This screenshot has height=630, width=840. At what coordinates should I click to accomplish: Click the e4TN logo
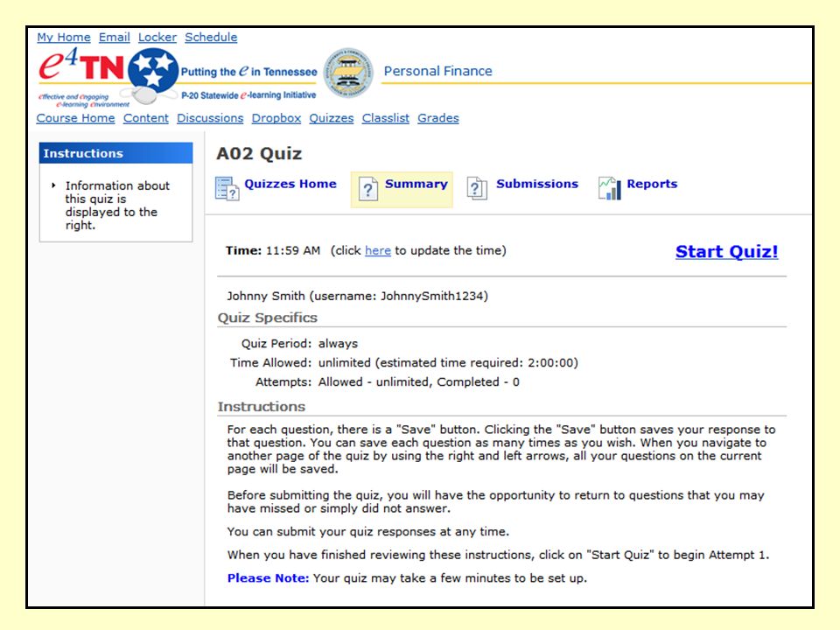[80, 66]
